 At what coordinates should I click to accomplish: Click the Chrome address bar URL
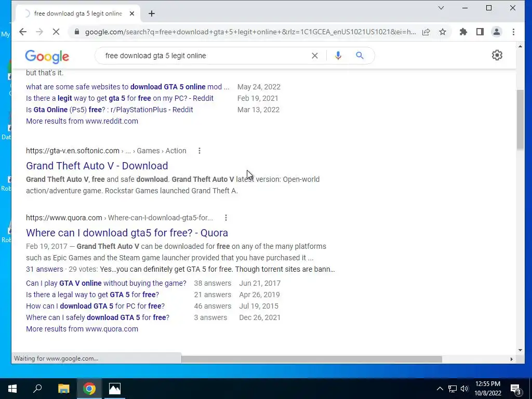[250, 32]
